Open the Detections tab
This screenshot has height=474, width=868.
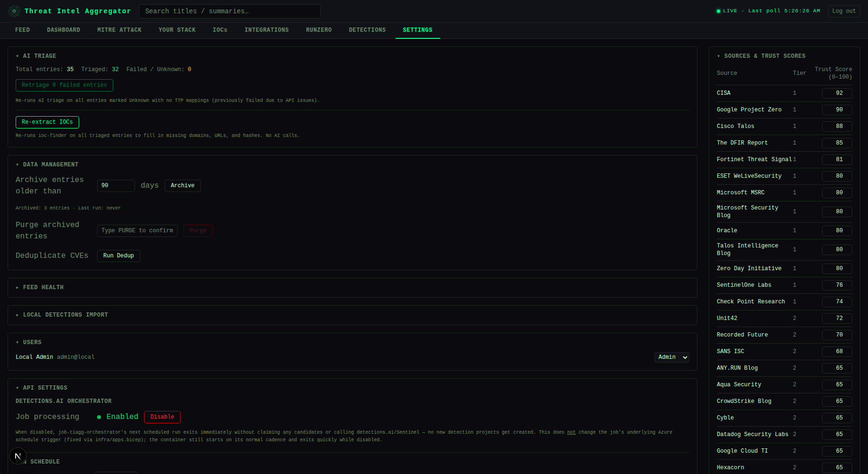[367, 30]
